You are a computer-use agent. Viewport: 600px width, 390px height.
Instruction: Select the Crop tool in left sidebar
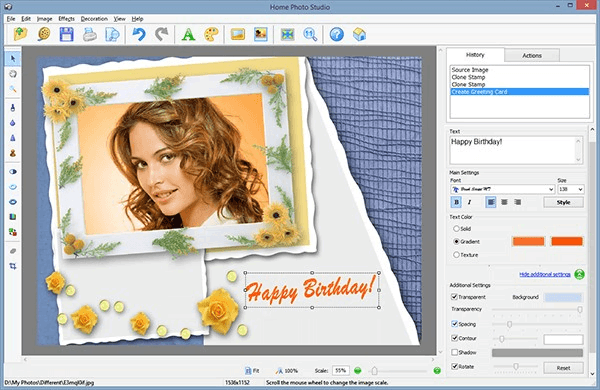click(x=13, y=266)
